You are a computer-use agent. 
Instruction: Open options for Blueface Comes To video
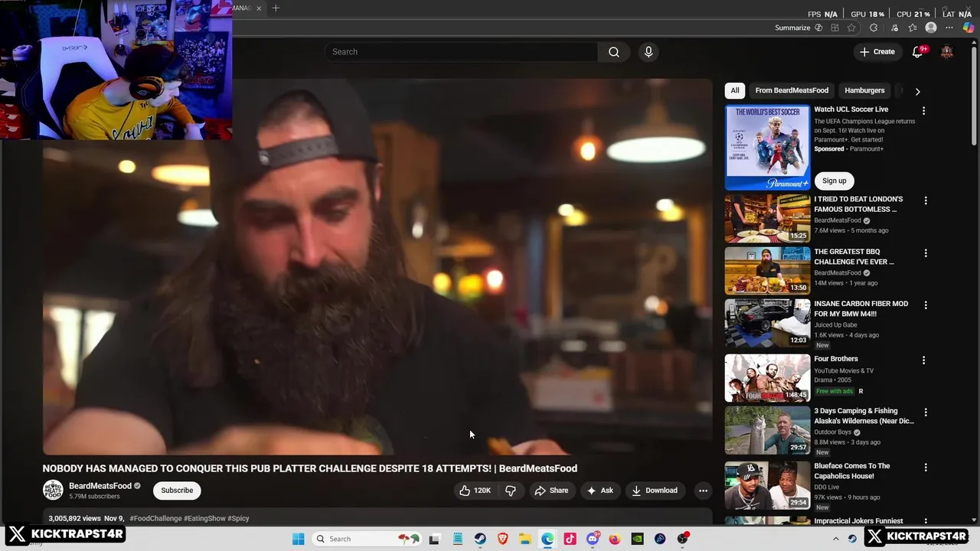click(x=926, y=467)
